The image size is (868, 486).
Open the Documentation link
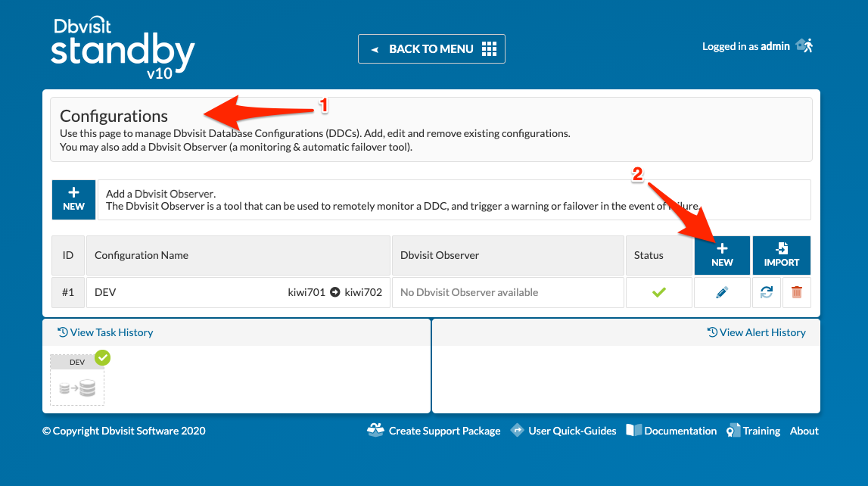[671, 431]
